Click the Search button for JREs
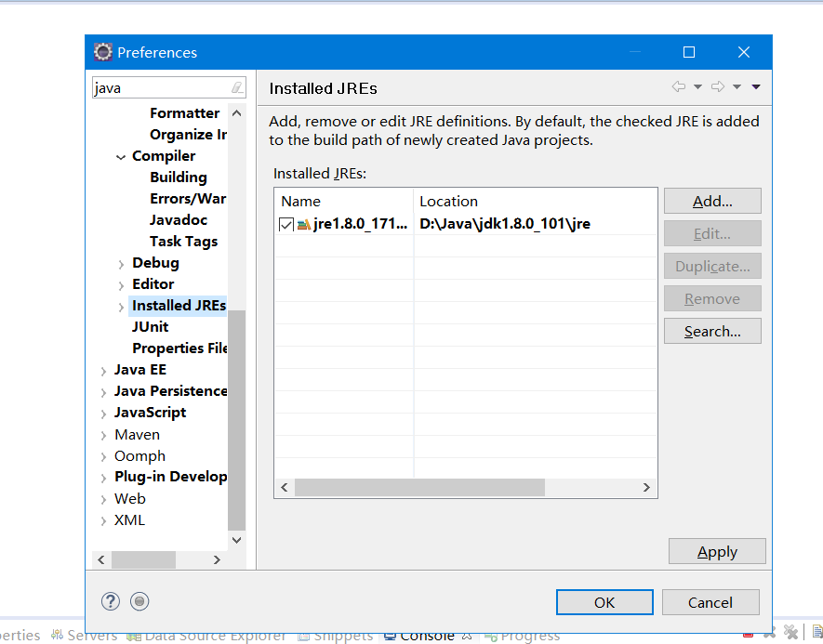 click(711, 331)
